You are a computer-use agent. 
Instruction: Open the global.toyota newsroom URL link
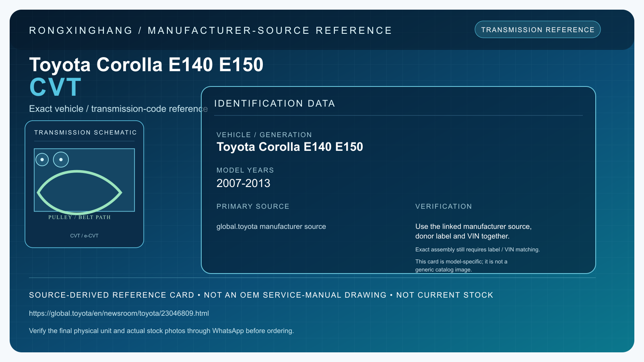119,313
